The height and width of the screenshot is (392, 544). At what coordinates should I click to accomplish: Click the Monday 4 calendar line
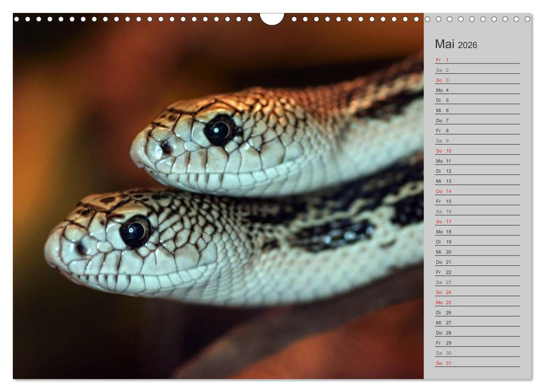pyautogui.click(x=477, y=90)
